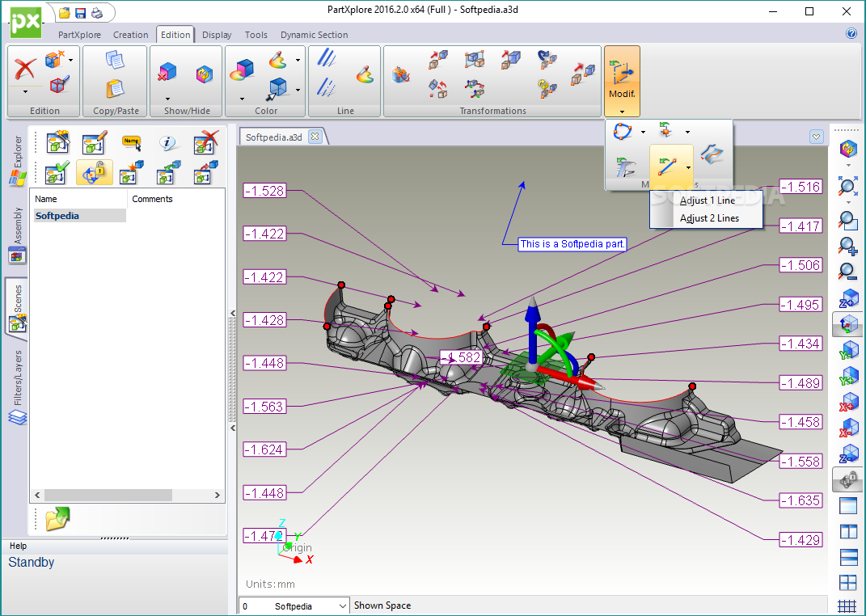Toggle the locked view button on right toolbar
866x616 pixels.
[847, 479]
